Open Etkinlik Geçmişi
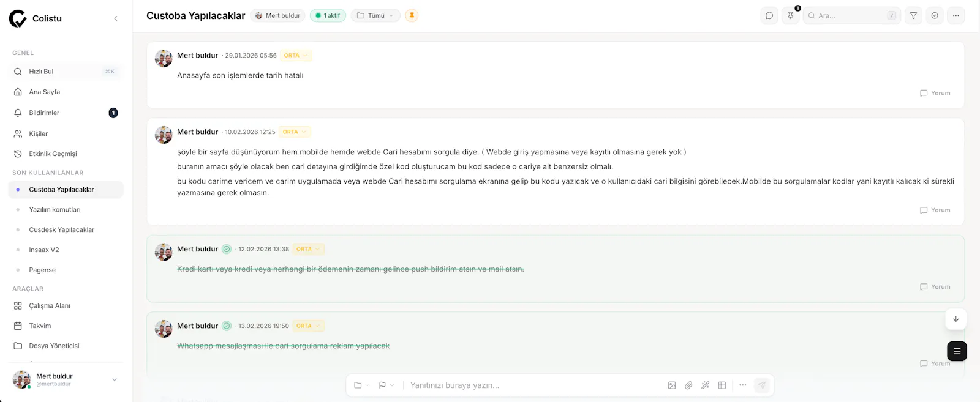This screenshot has height=402, width=980. coord(66,154)
